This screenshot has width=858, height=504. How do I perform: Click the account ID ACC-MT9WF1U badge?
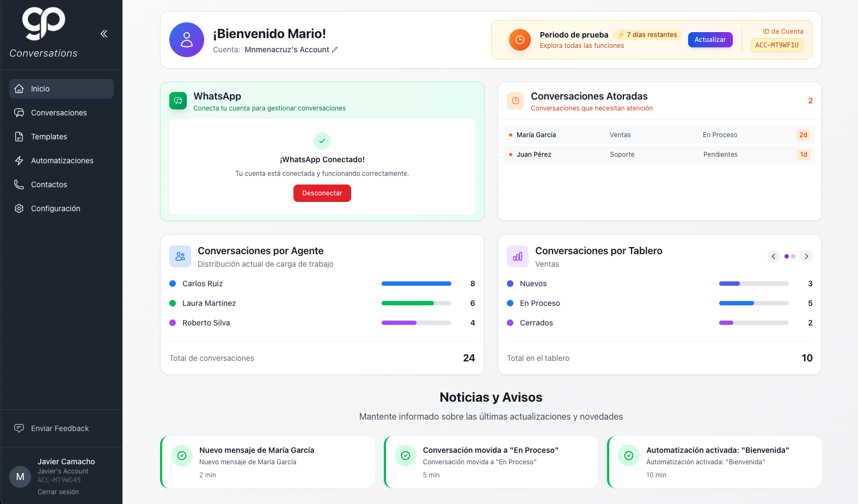777,45
